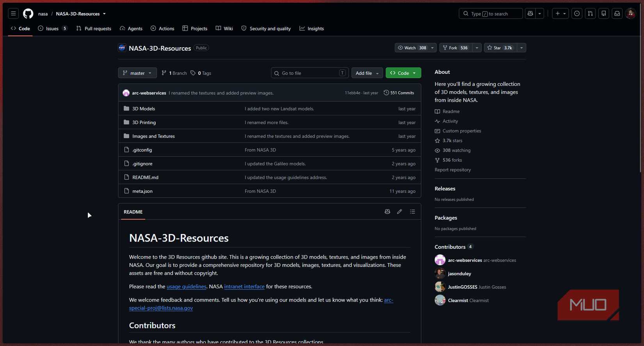Screen dimensions: 644x346
Task: Click arc-webservices commit author avatar
Action: pyautogui.click(x=126, y=93)
